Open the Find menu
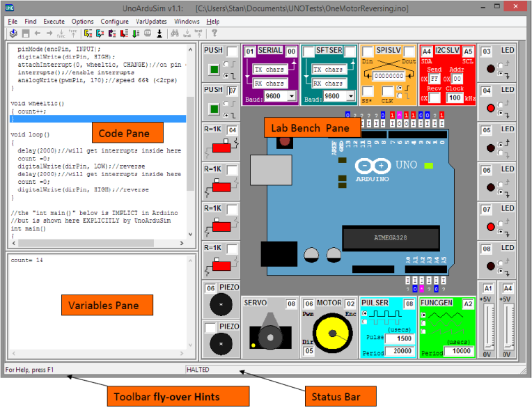532x408 pixels. pos(31,22)
